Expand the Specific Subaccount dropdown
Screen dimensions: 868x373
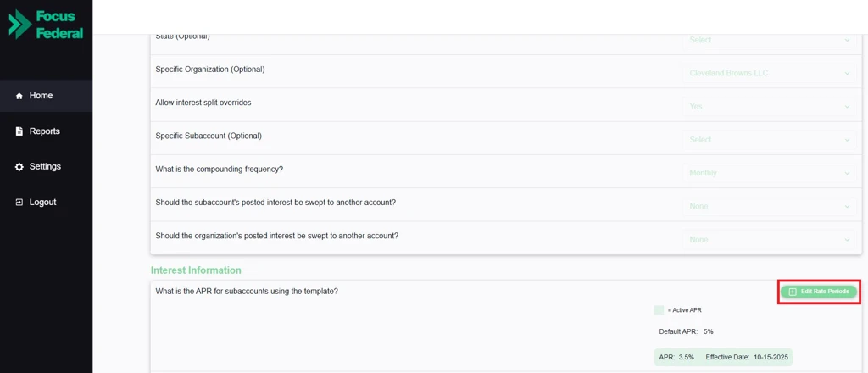(x=769, y=140)
